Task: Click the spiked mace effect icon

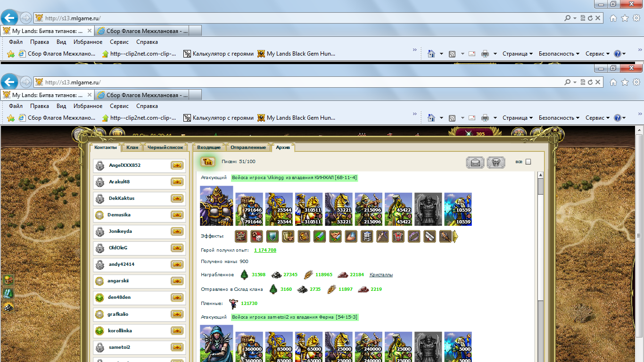Action: 445,236
